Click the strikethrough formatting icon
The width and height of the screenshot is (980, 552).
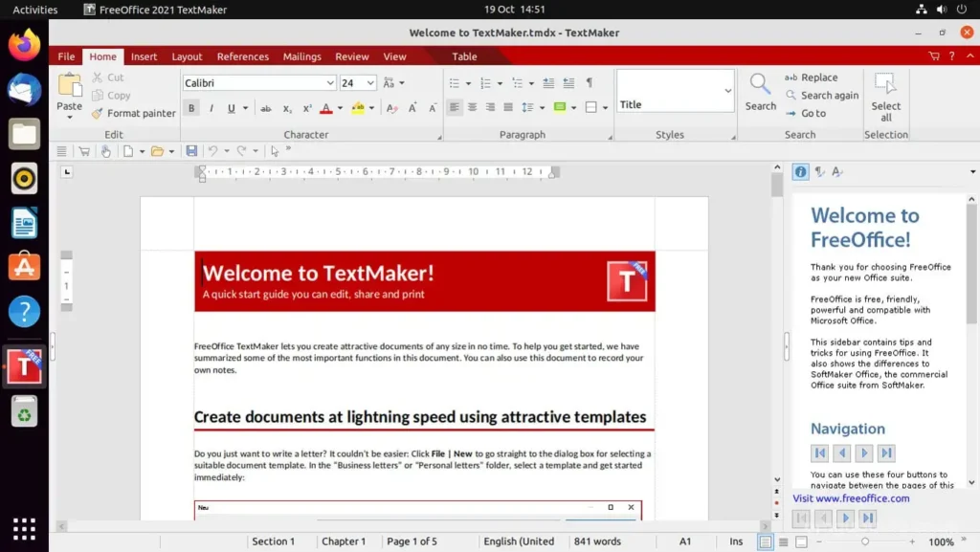pos(266,108)
